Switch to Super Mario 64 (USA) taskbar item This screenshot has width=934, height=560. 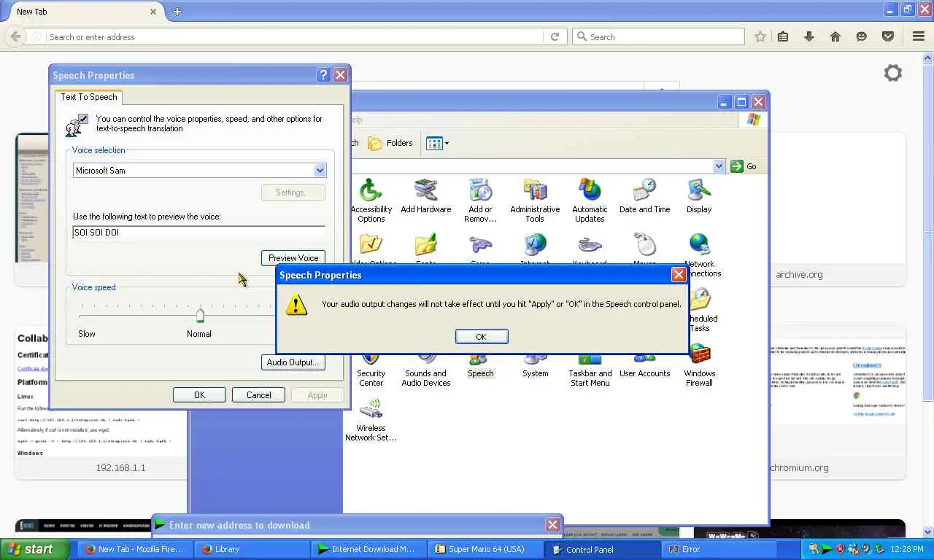click(x=485, y=549)
